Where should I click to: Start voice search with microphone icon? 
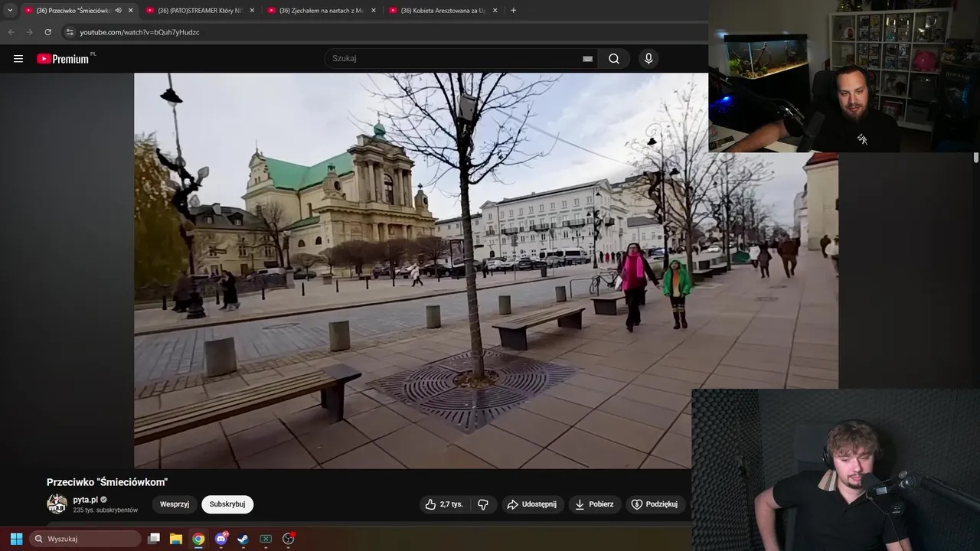pyautogui.click(x=648, y=59)
